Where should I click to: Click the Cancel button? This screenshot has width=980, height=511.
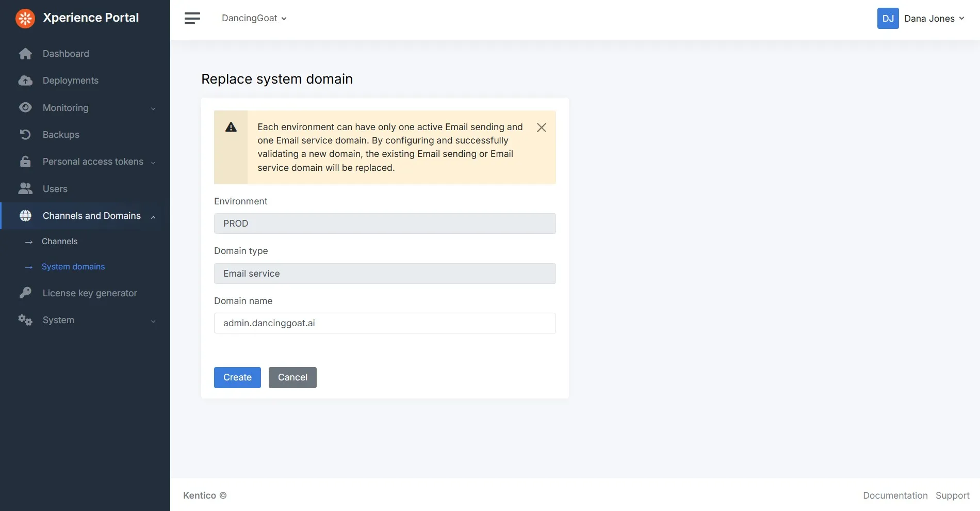292,377
